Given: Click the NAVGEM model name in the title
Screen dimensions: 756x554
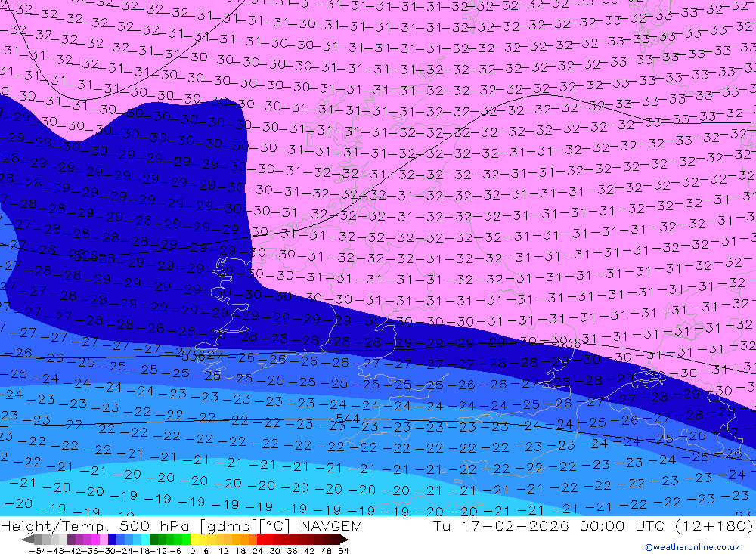Looking at the screenshot, I should pos(331,525).
